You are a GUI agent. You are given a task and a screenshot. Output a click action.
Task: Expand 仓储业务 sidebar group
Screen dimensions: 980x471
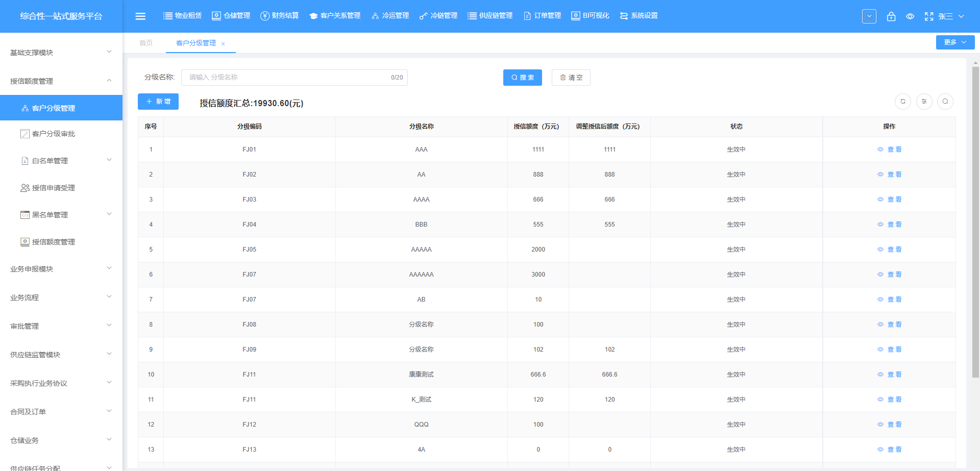(x=61, y=440)
